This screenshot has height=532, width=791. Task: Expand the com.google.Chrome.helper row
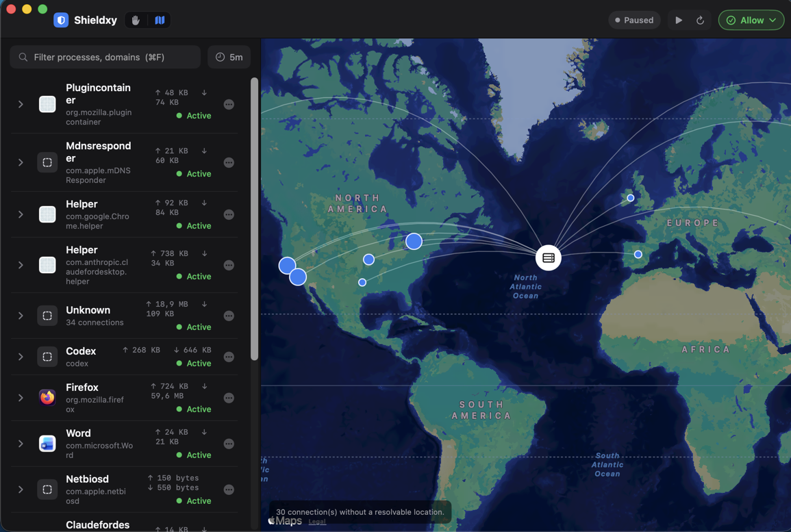(x=21, y=214)
